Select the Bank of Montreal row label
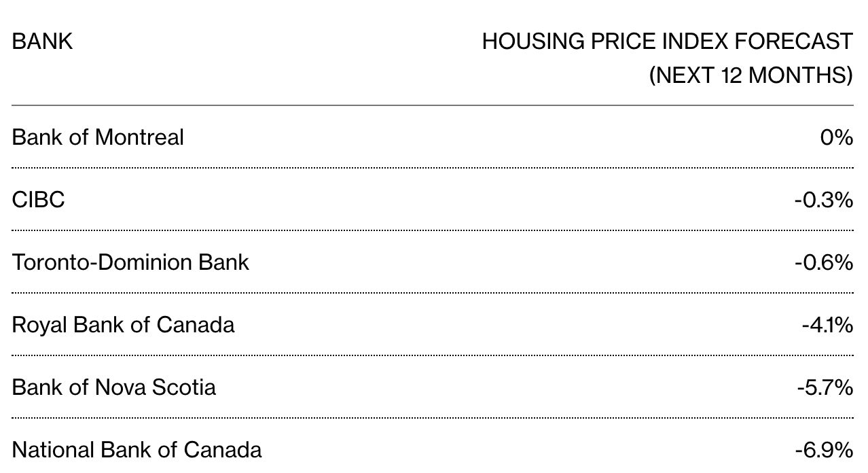This screenshot has width=868, height=473. tap(98, 137)
